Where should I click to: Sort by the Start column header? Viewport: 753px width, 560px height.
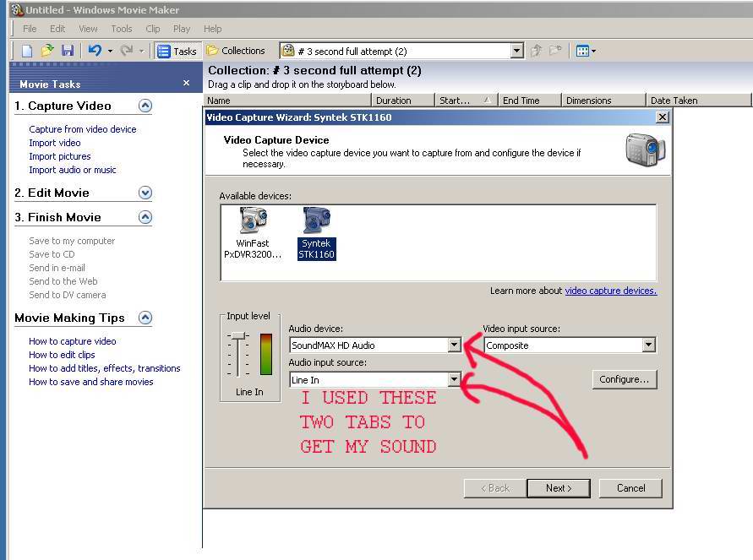(x=466, y=101)
